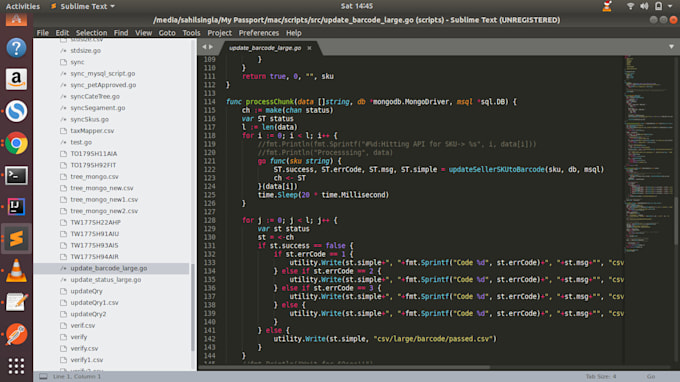The height and width of the screenshot is (382, 680).
Task: Open TO179SH11AIA in the sidebar
Action: (94, 153)
